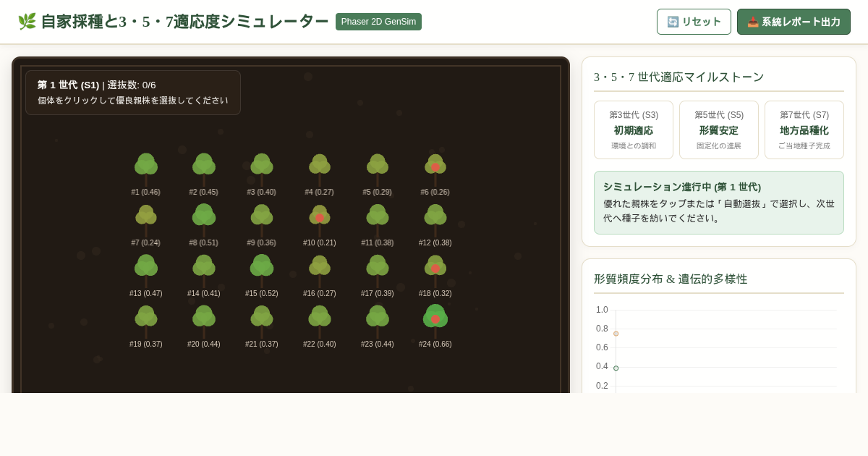Screen dimensions: 868x456
Task: Choose plant #3 scored 0.40
Action: tap(262, 171)
